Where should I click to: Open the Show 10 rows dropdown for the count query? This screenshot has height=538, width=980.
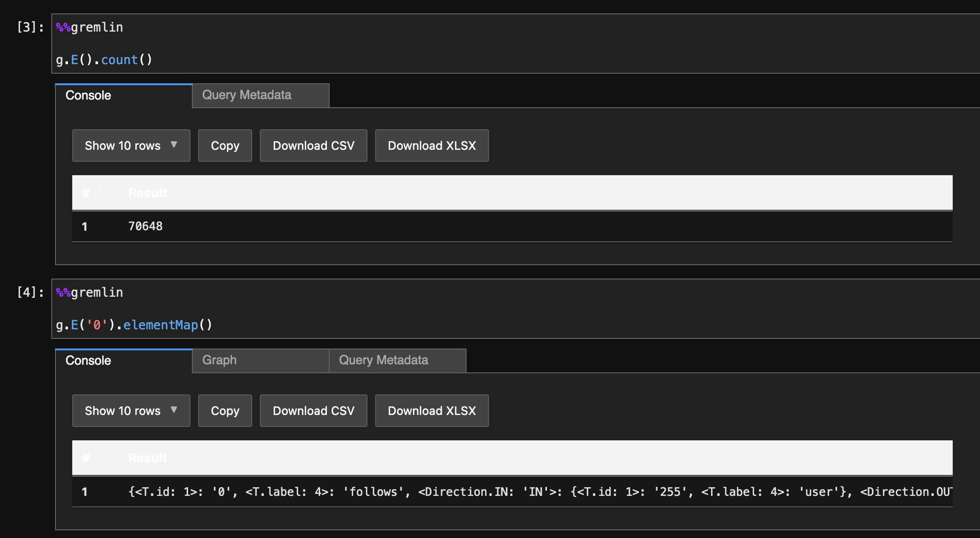[131, 146]
